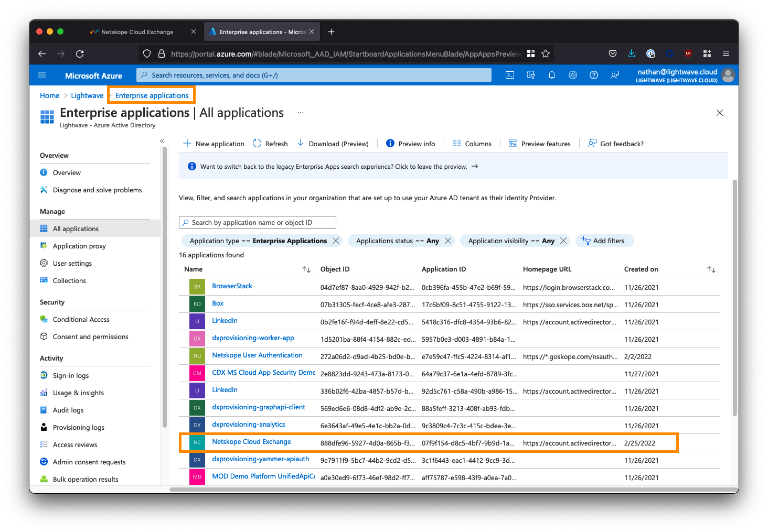Select Conditional Access in sidebar
768x532 pixels.
(x=81, y=319)
